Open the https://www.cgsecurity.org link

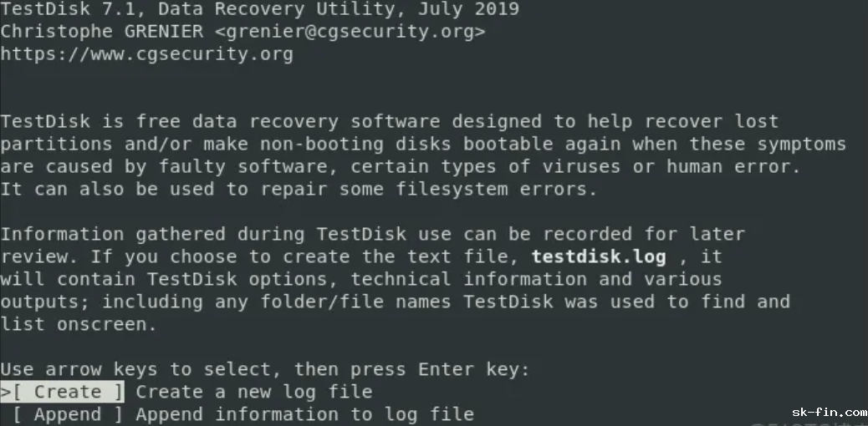click(x=146, y=55)
